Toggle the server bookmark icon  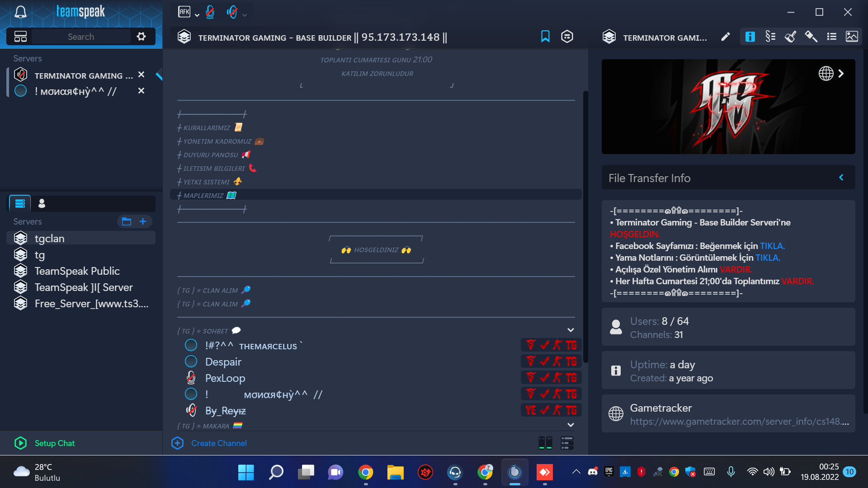[545, 37]
